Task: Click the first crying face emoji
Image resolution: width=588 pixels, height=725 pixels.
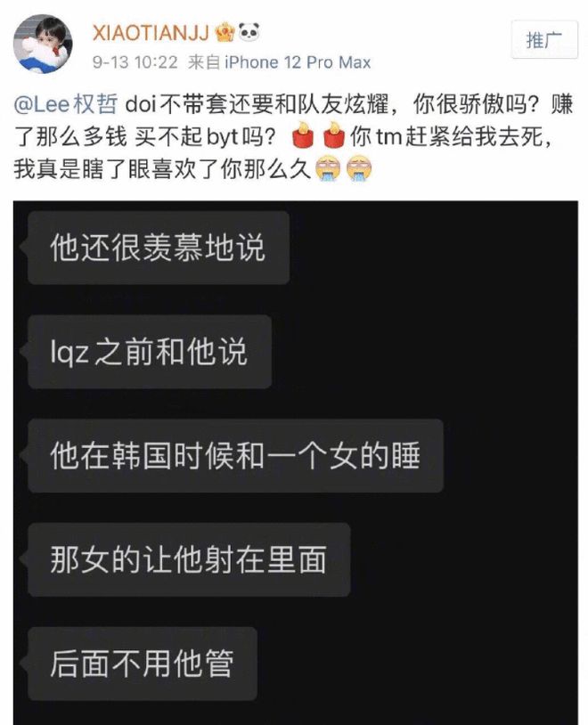Action: pos(328,168)
